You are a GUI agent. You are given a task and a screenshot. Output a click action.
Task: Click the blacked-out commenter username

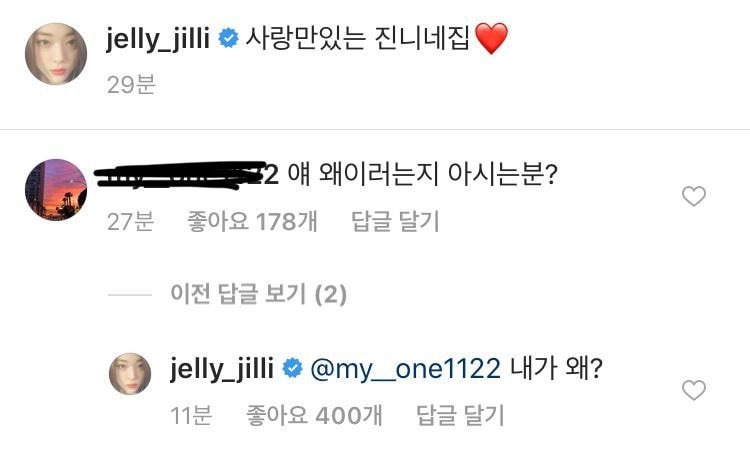(x=187, y=175)
